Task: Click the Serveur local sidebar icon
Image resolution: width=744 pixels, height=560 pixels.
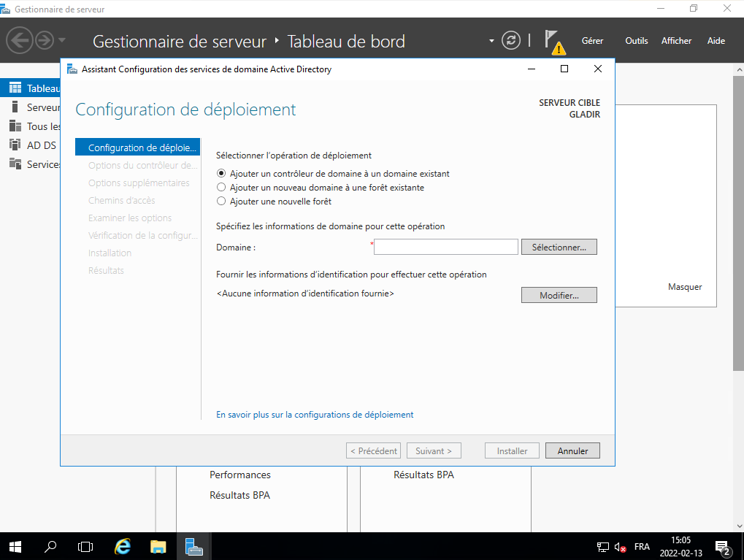Action: [15, 107]
